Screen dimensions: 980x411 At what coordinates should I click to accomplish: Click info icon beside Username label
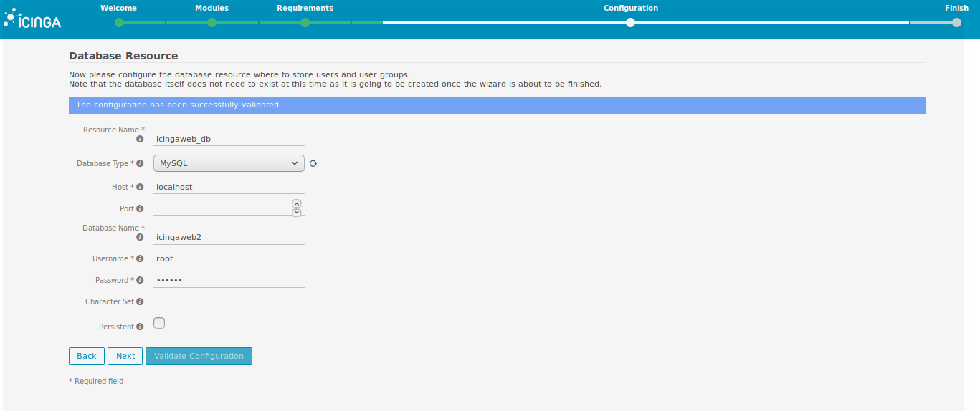click(140, 258)
